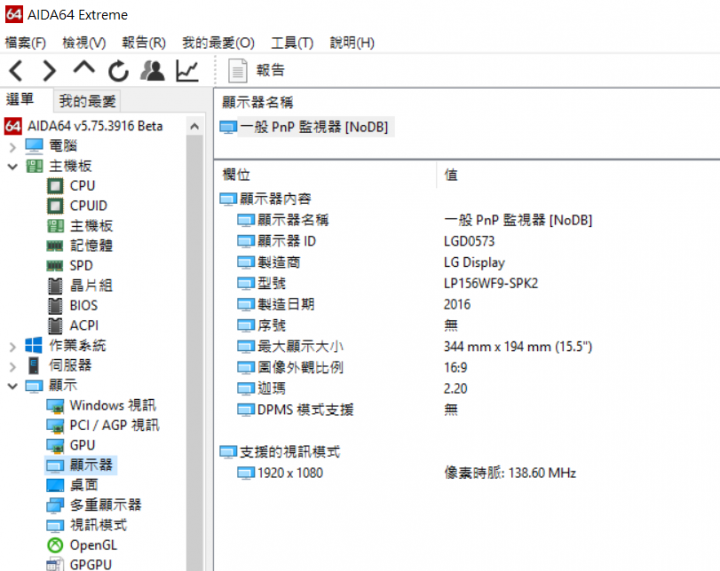Select the 顯示器 ID row
Image resolution: width=720 pixels, height=571 pixels.
tap(276, 241)
